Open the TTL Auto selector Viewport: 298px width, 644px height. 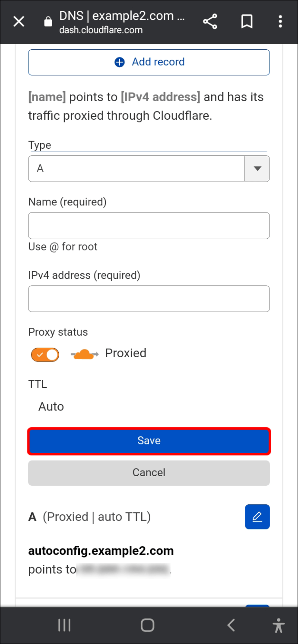(51, 407)
